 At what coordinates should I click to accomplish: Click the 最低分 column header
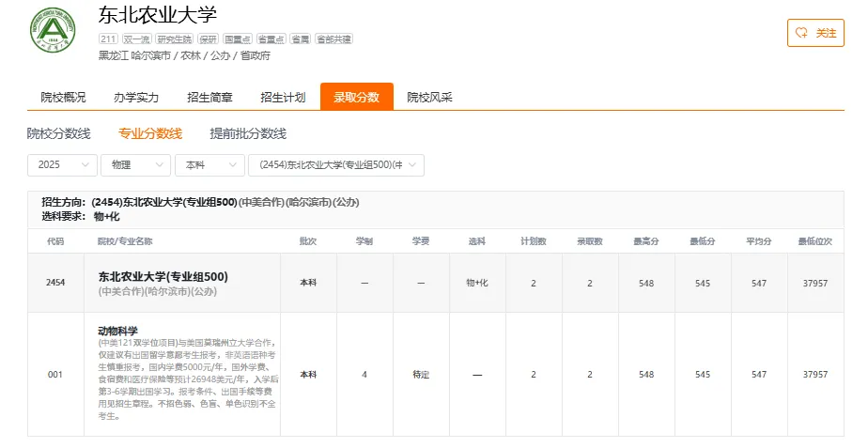tap(703, 240)
